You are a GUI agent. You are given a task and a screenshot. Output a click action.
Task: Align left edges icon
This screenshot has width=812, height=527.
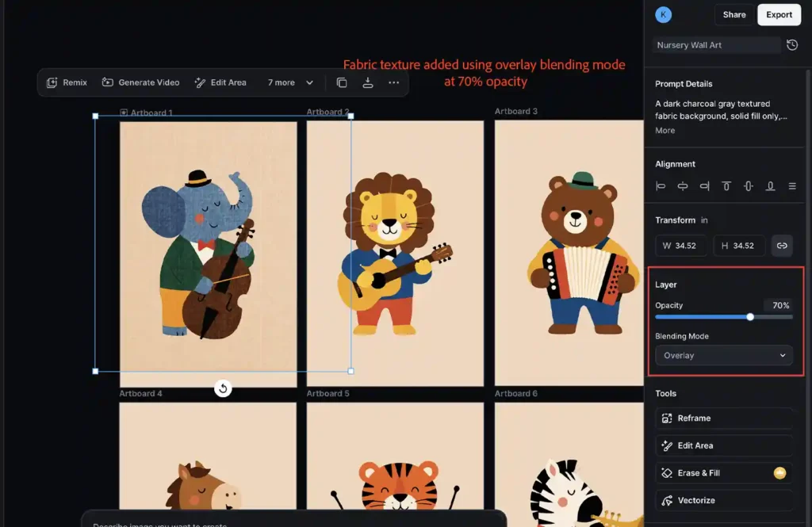pyautogui.click(x=661, y=186)
